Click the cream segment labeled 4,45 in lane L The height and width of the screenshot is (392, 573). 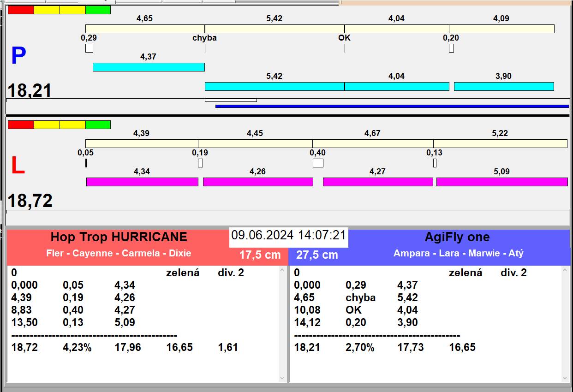pos(255,143)
